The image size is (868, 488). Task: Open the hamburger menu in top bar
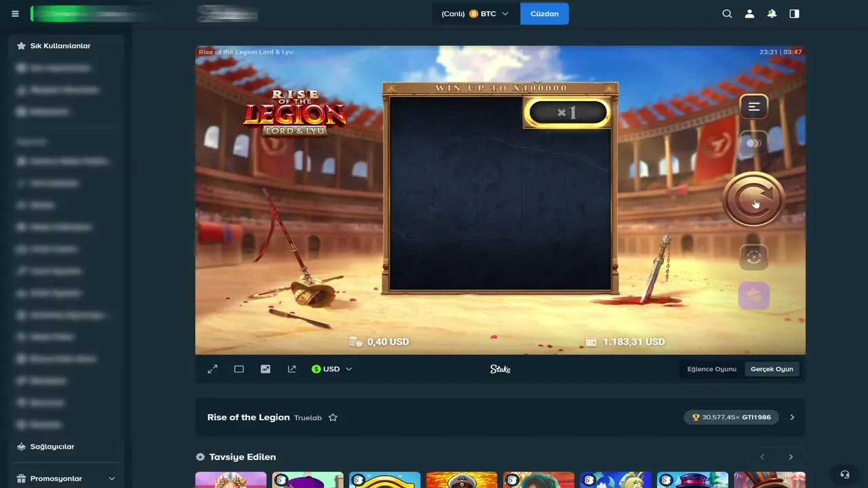(15, 14)
